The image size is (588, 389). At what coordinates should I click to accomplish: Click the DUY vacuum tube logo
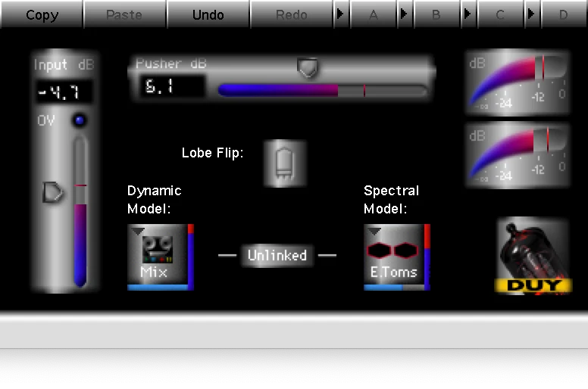pyautogui.click(x=533, y=257)
